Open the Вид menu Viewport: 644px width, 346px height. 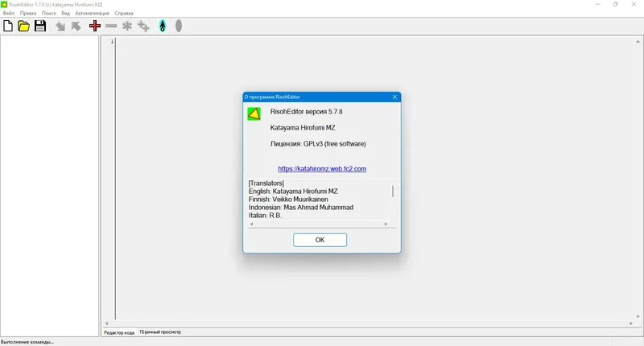tap(65, 13)
